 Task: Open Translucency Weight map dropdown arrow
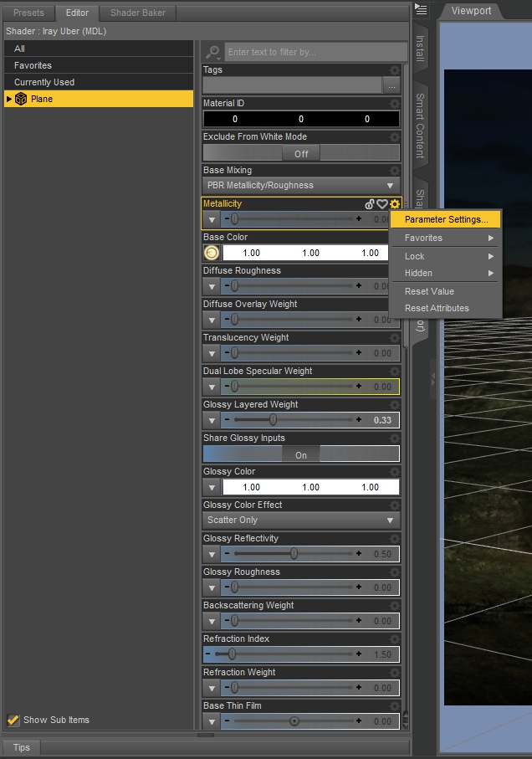212,353
